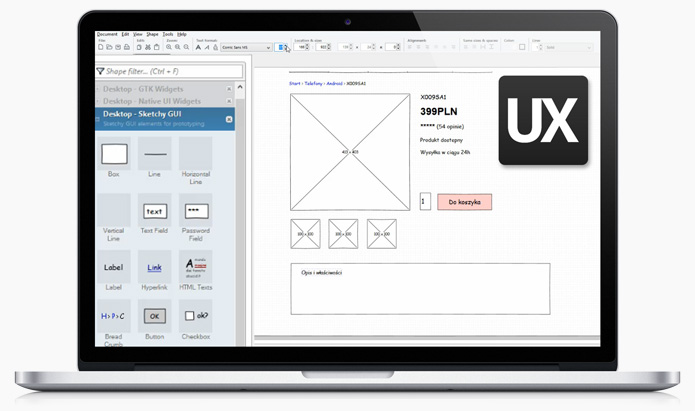Click the Shape filter search field

172,71
